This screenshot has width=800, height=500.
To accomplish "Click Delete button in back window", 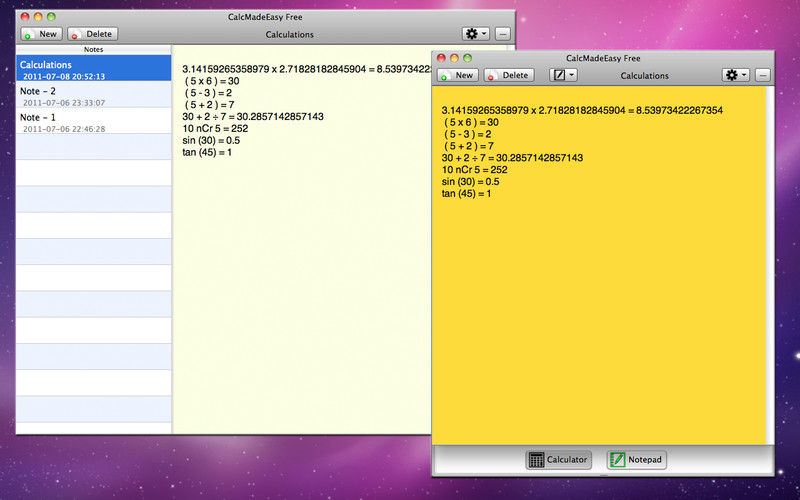I will (x=91, y=34).
